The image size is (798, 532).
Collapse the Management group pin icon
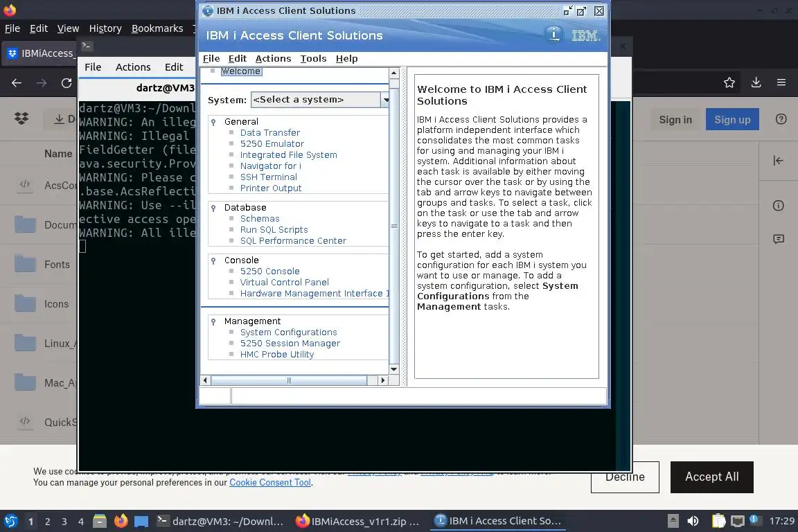[x=213, y=321]
